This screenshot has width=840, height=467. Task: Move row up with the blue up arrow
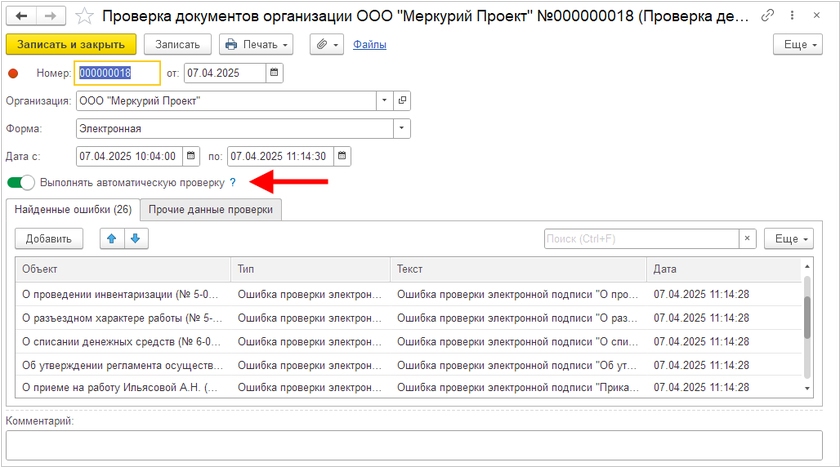[111, 239]
